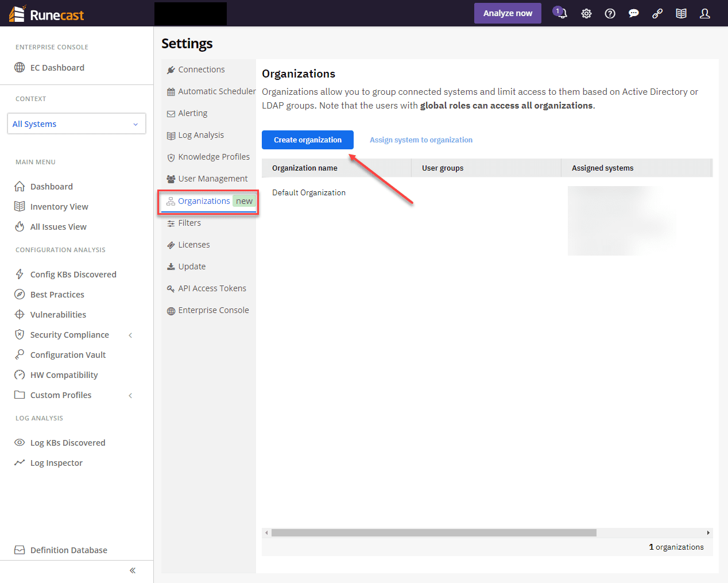
Task: Collapse the sidebar with double chevron
Action: pyautogui.click(x=133, y=570)
